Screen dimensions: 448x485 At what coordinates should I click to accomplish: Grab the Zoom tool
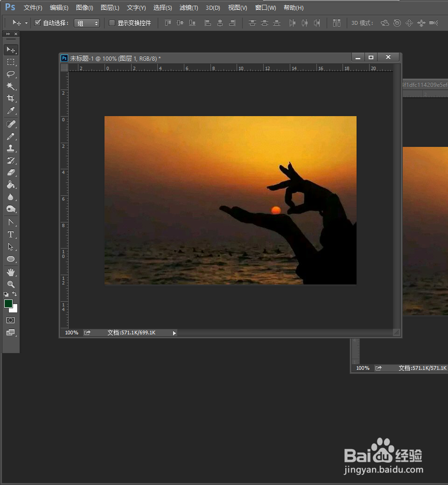[11, 284]
